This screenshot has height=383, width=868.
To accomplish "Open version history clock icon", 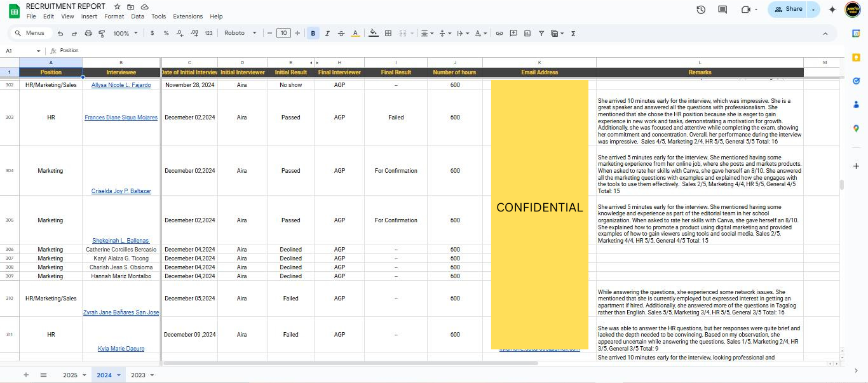I will 701,10.
